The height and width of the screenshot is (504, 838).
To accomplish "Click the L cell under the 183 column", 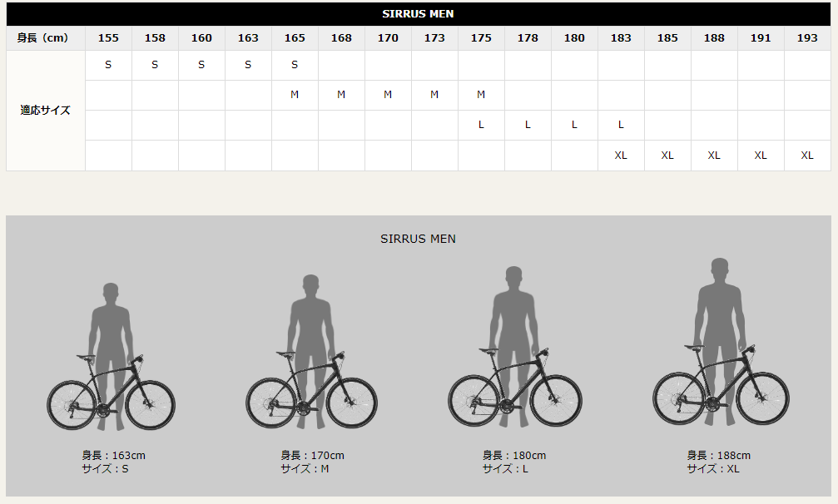I will point(621,125).
